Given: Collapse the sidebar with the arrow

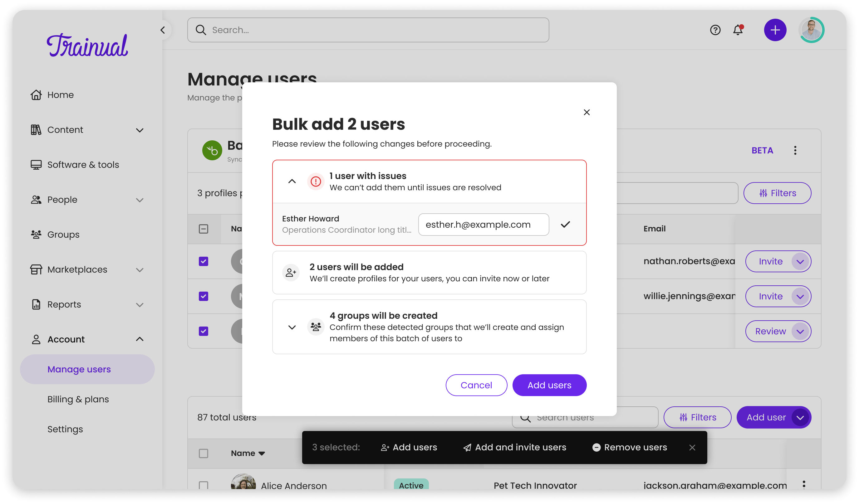Looking at the screenshot, I should point(163,30).
